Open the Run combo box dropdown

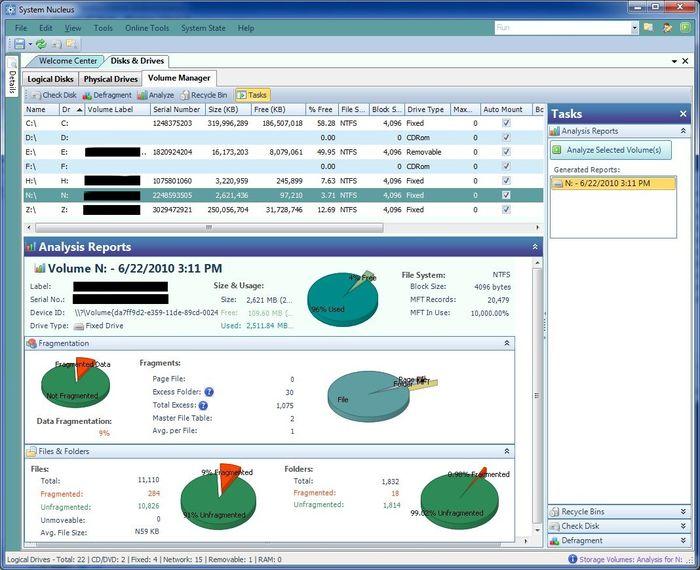[x=634, y=28]
